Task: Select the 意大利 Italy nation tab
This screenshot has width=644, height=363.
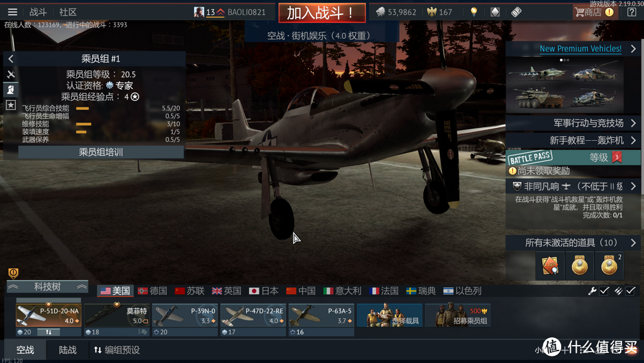Action: [x=342, y=291]
